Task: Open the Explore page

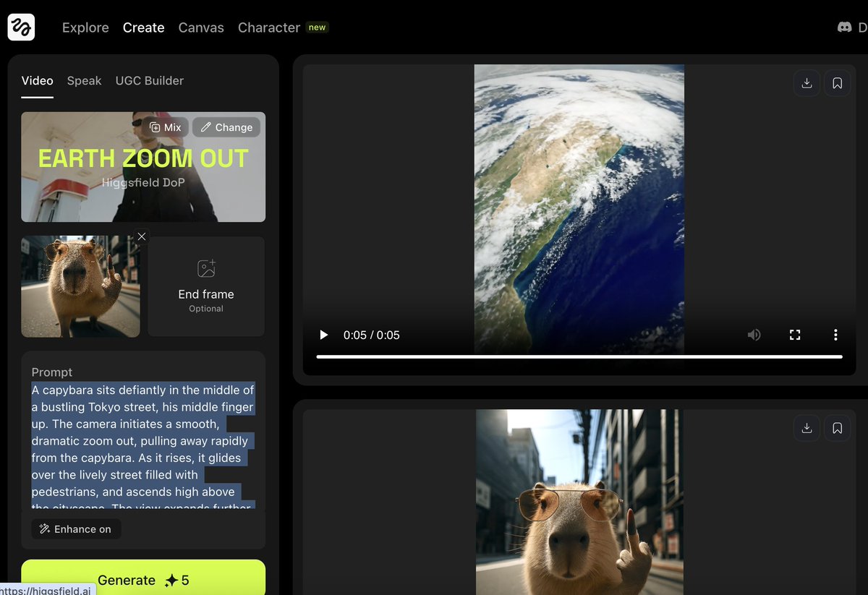Action: (x=85, y=27)
